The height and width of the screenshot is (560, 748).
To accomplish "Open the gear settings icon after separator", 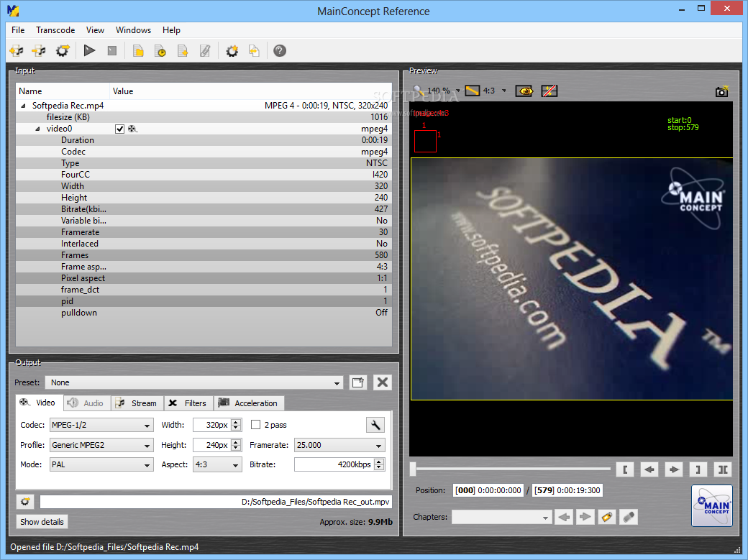I will (232, 50).
